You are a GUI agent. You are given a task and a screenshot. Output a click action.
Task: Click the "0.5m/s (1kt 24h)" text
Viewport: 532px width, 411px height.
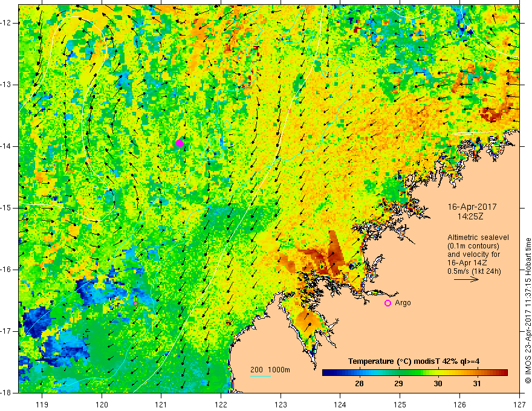475,271
